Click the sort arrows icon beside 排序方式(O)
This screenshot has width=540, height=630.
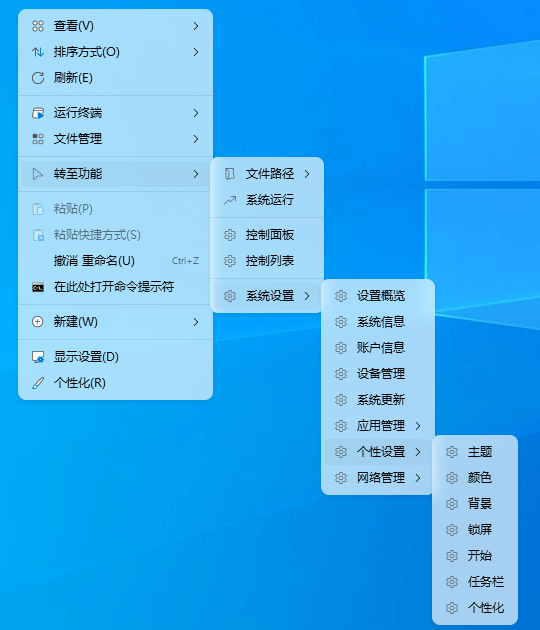click(38, 52)
